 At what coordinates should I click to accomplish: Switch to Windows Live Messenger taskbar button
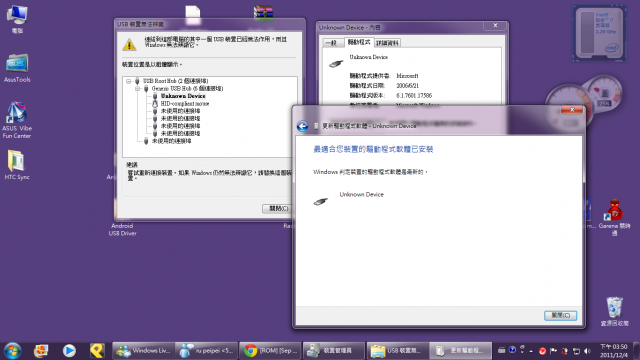[x=143, y=351]
